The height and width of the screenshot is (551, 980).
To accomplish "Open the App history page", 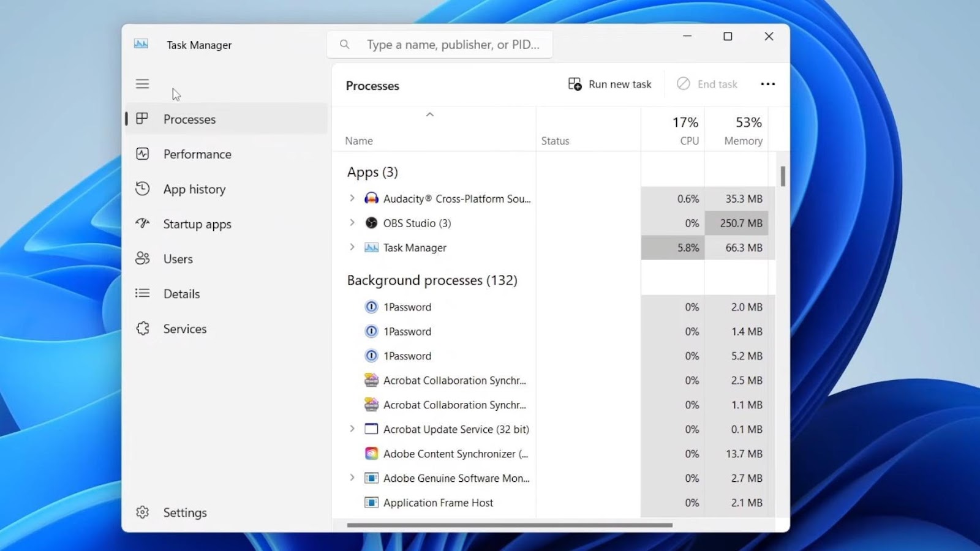I will point(227,189).
